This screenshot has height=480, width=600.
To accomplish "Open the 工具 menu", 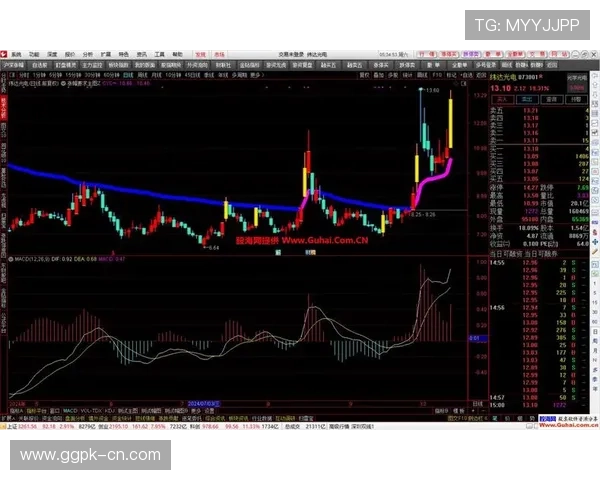I will tap(160, 55).
